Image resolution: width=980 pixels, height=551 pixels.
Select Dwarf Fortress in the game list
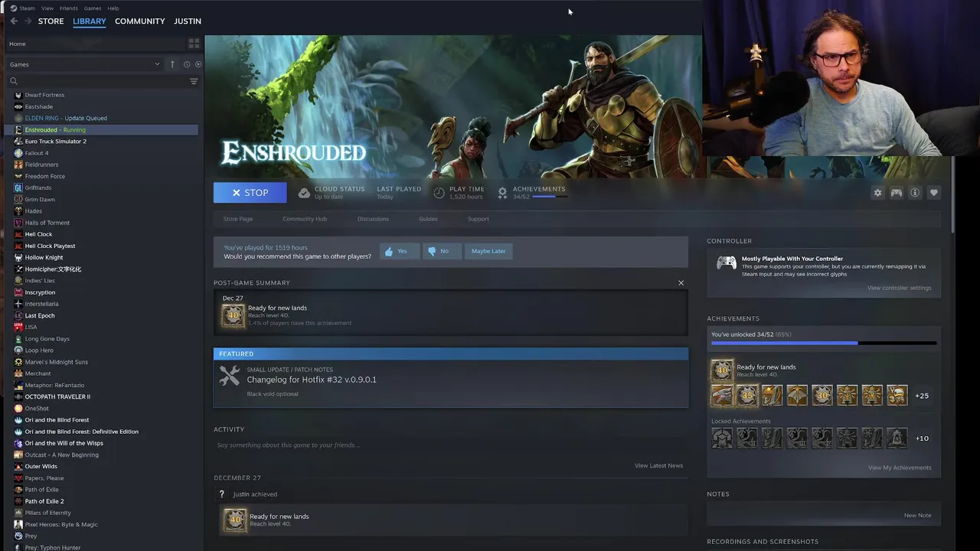tap(44, 95)
